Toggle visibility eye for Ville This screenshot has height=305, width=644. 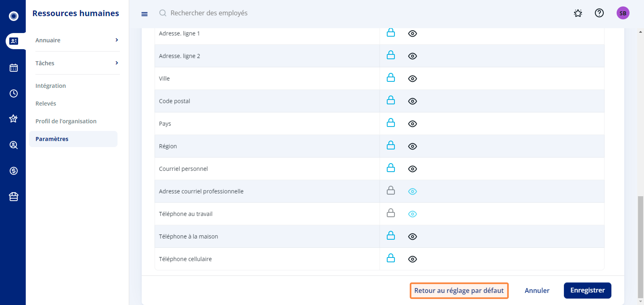[x=412, y=79]
